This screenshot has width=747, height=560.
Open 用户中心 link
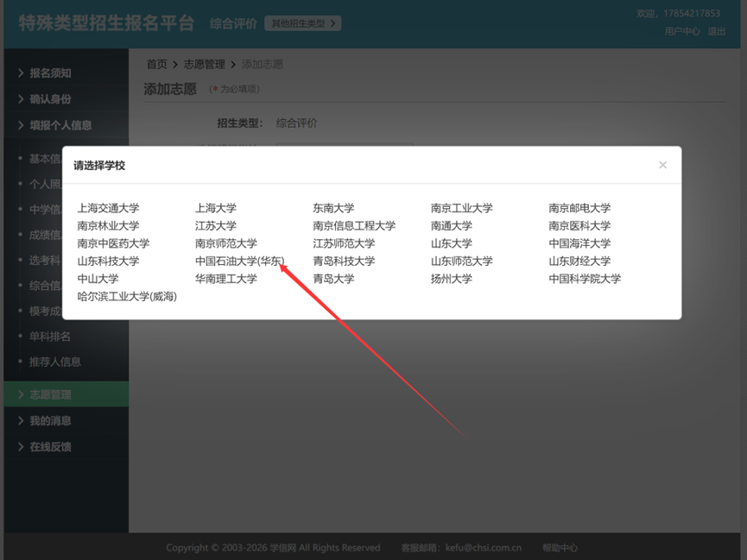(682, 31)
